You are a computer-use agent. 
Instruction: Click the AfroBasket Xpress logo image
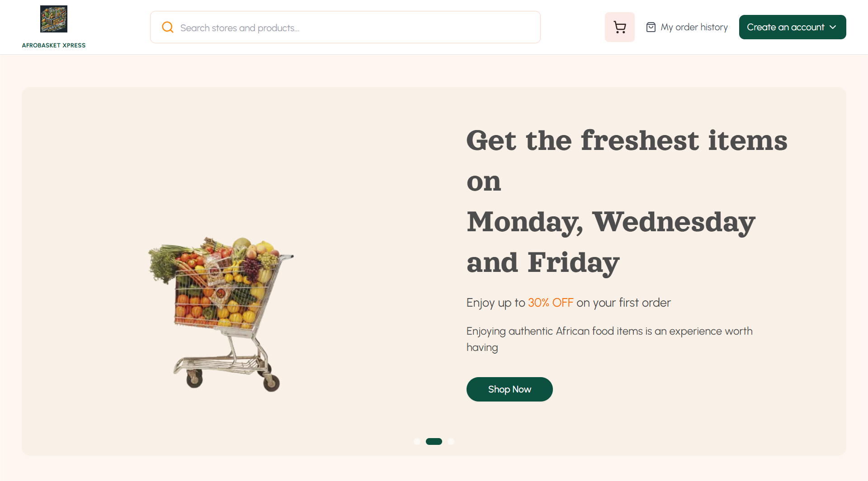[54, 19]
